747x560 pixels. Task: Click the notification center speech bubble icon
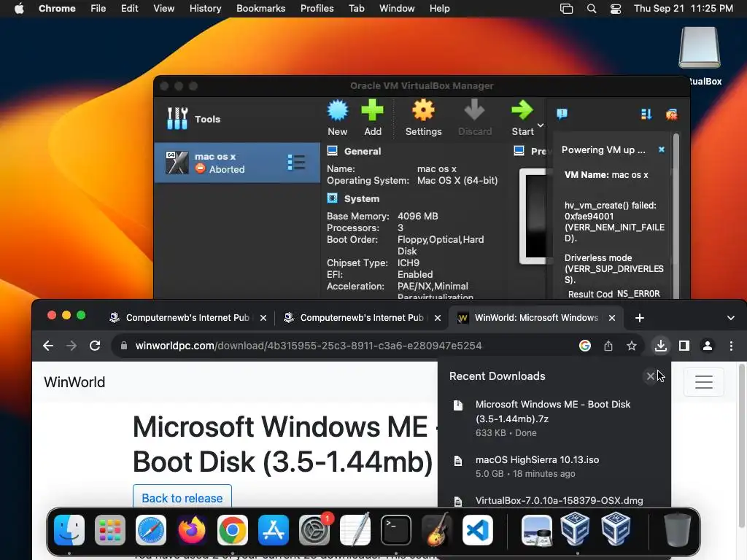562,114
